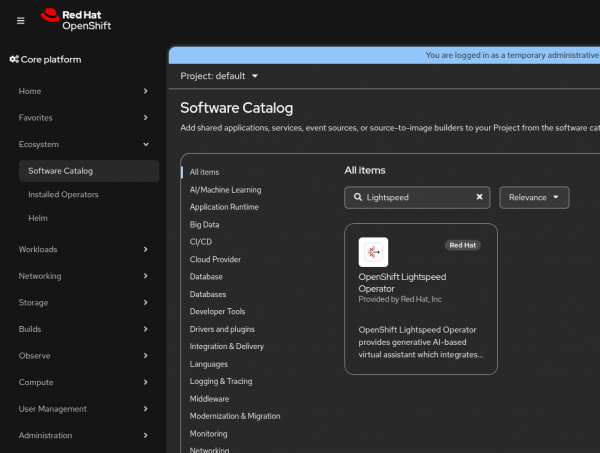Click the Core platform perspective label
600x453 pixels.
tap(51, 59)
